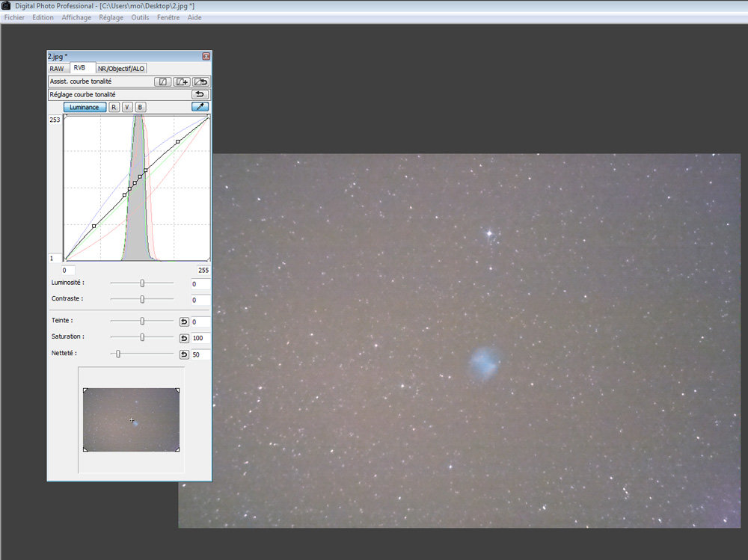The height and width of the screenshot is (560, 748).
Task: Close the 2.jpg tool palette
Action: tap(206, 56)
